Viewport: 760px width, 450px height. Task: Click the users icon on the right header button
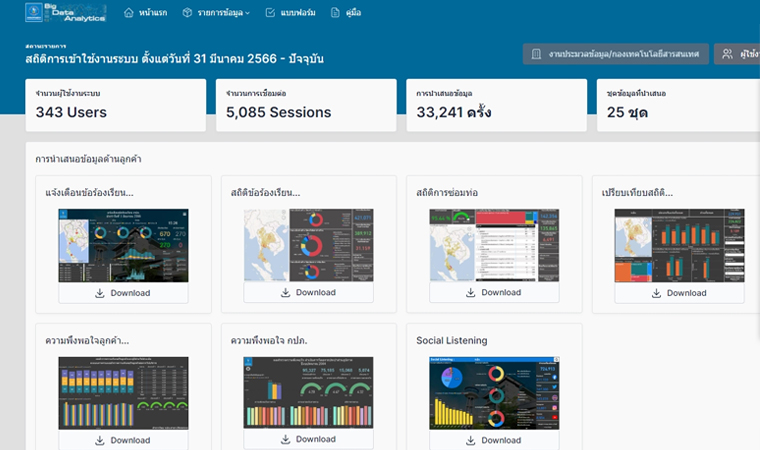[727, 54]
